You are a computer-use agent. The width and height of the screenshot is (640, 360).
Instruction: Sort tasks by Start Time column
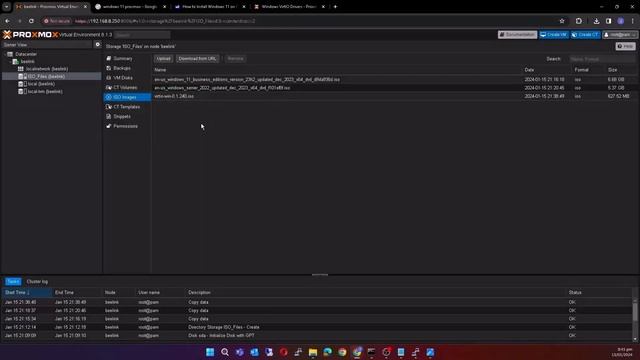[x=27, y=292]
